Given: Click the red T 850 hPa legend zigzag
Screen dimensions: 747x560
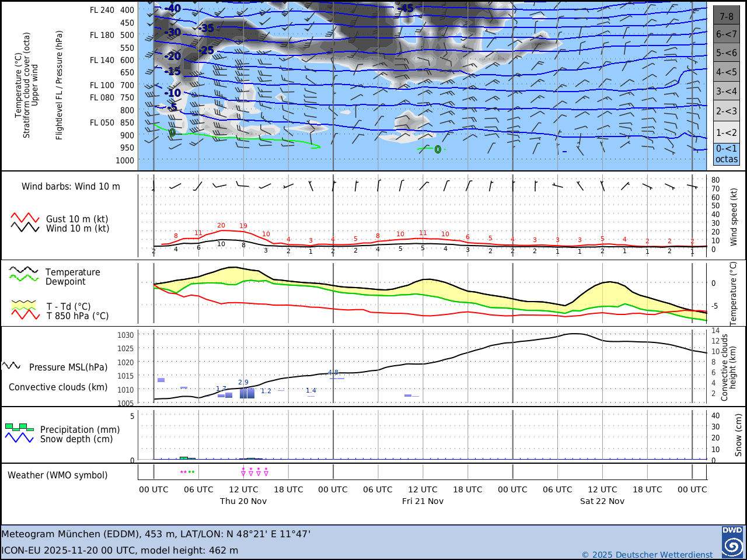Looking at the screenshot, I should tap(25, 314).
